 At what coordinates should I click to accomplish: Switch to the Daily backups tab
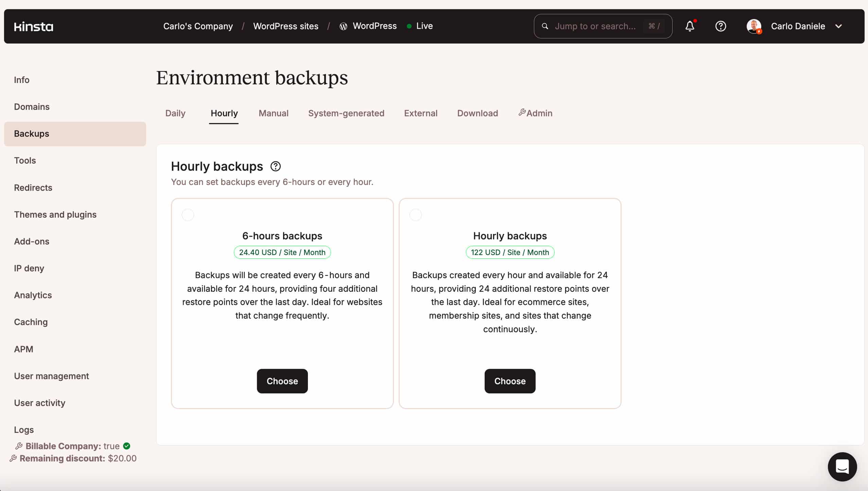click(175, 113)
